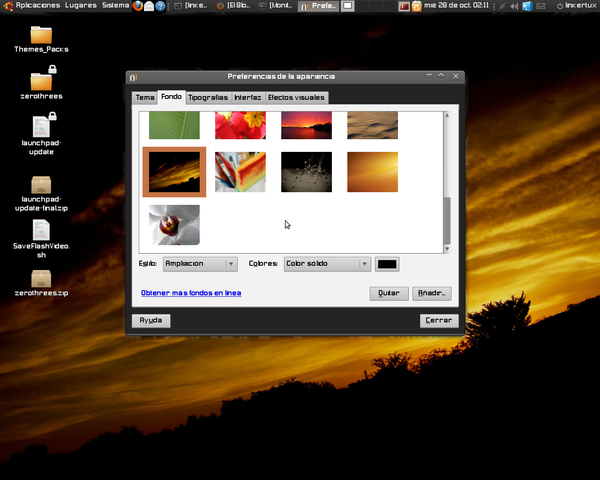The height and width of the screenshot is (480, 600).
Task: Open the clock showing mié 28 de oct
Action: tap(456, 5)
